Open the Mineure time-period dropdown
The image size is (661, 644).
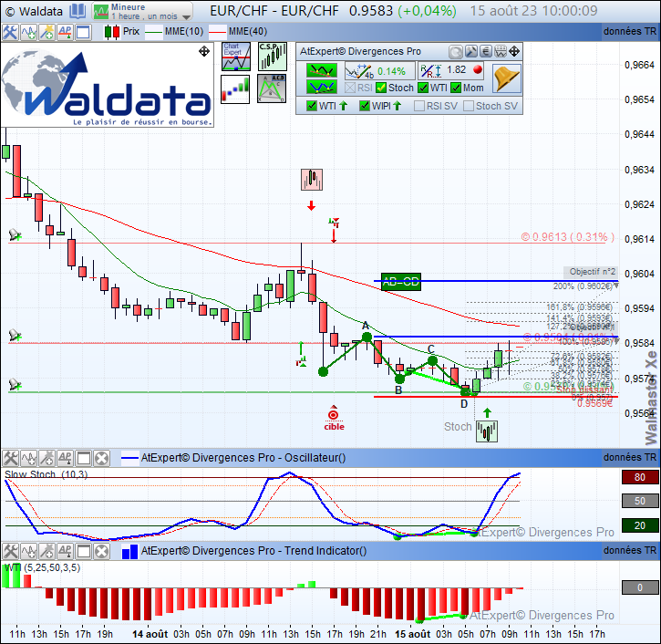pyautogui.click(x=142, y=11)
